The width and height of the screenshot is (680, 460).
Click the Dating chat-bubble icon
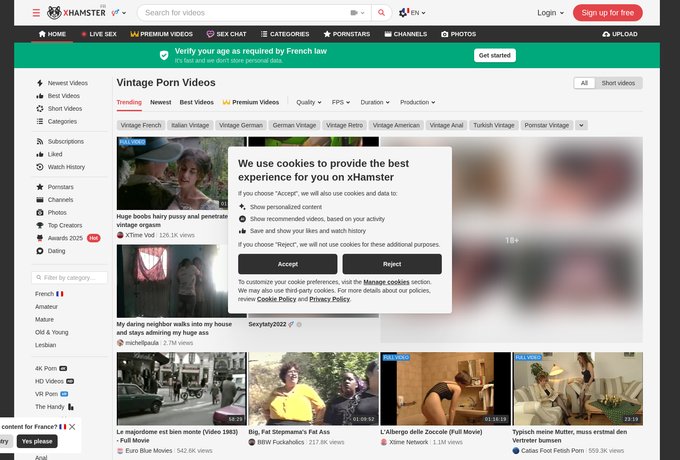tap(40, 251)
